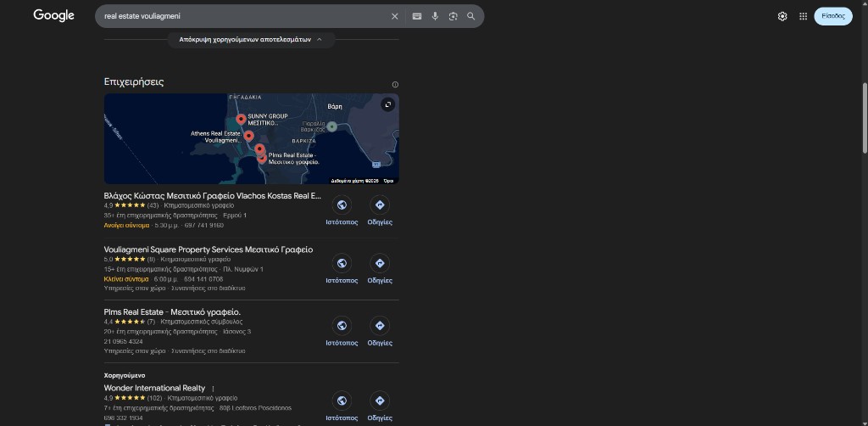Image resolution: width=868 pixels, height=426 pixels.
Task: Click the Επιχειρήσεις section heading
Action: [134, 82]
